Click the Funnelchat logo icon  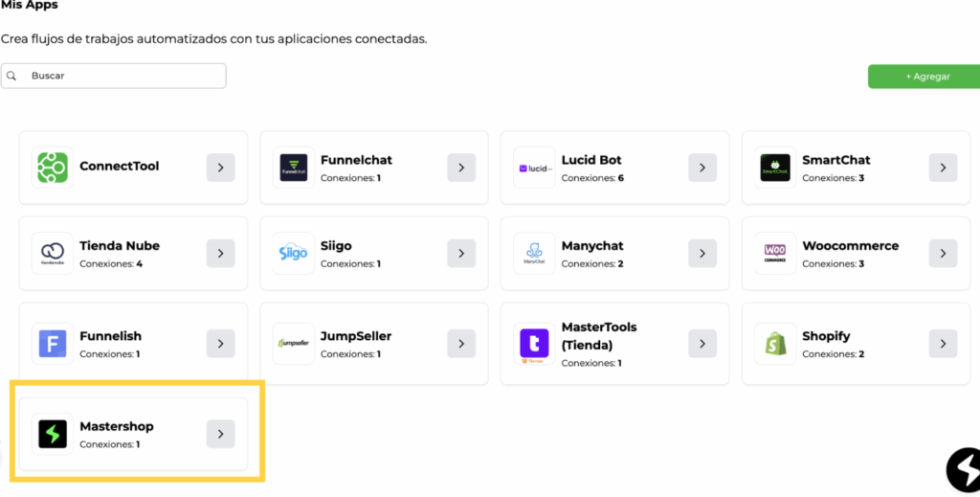point(293,168)
